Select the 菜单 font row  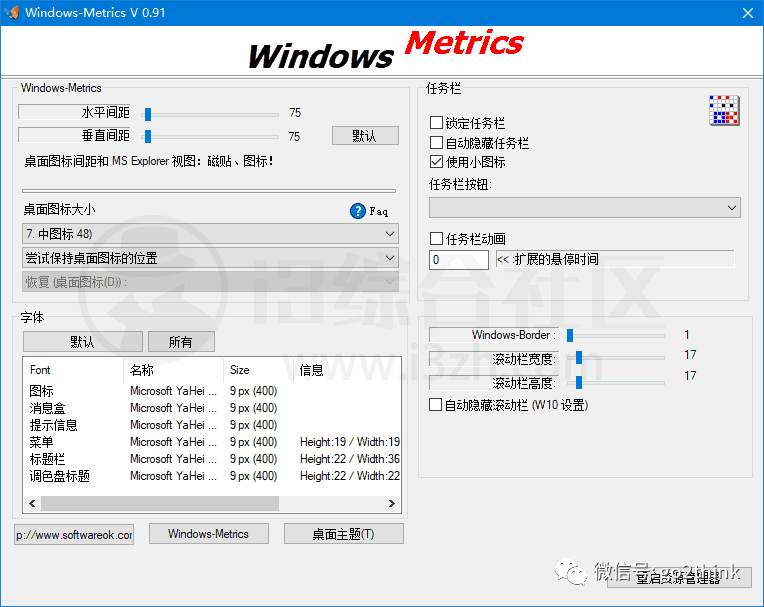click(212, 442)
